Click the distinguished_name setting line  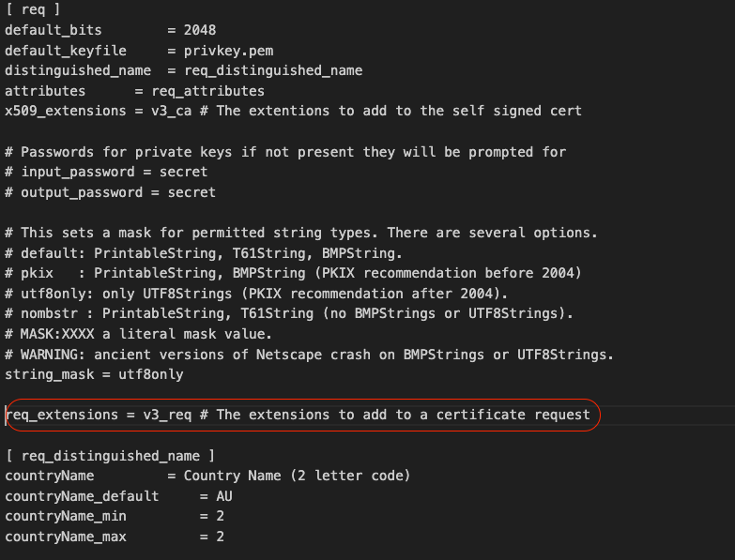pyautogui.click(x=183, y=71)
